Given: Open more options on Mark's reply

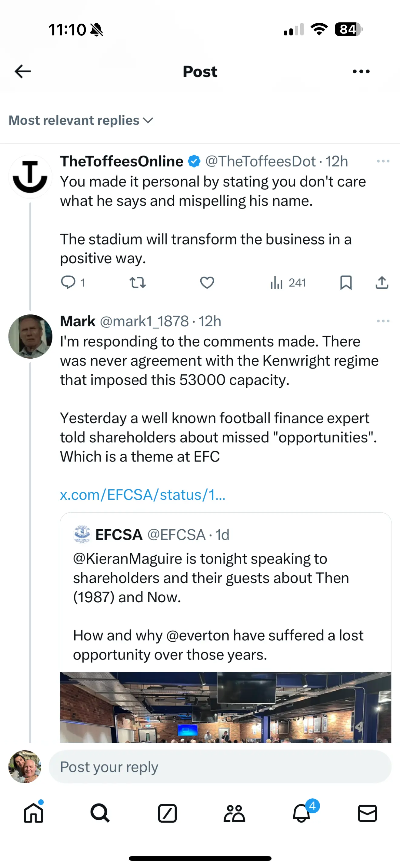Looking at the screenshot, I should tap(383, 321).
